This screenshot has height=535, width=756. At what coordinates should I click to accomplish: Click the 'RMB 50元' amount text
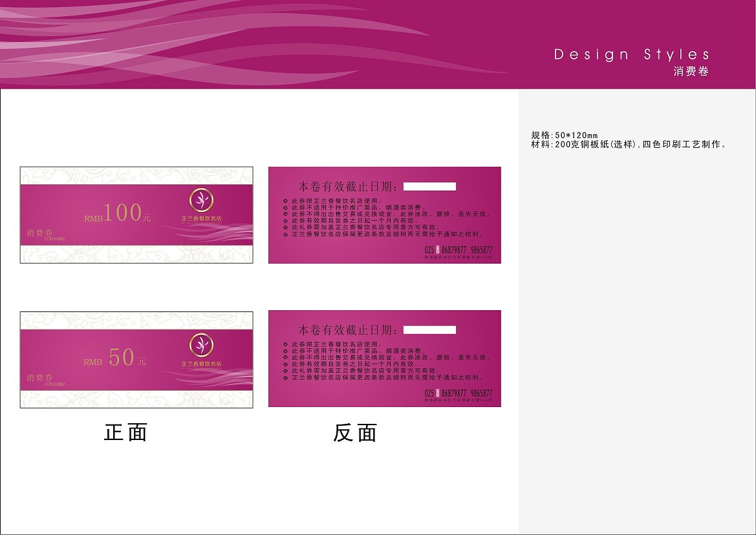(x=114, y=357)
